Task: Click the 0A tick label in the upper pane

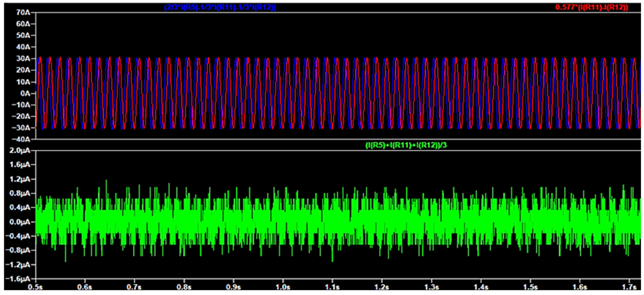Action: click(x=25, y=94)
